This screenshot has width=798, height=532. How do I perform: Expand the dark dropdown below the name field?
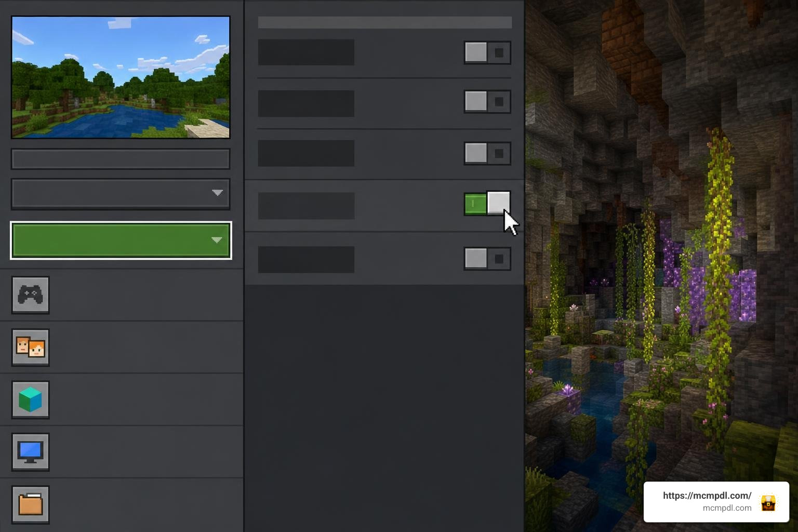tap(121, 193)
